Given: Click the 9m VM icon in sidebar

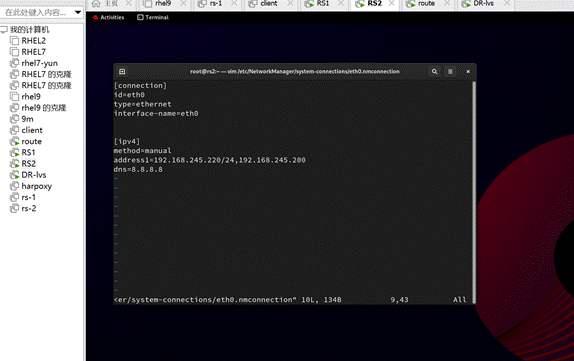Looking at the screenshot, I should pos(14,119).
